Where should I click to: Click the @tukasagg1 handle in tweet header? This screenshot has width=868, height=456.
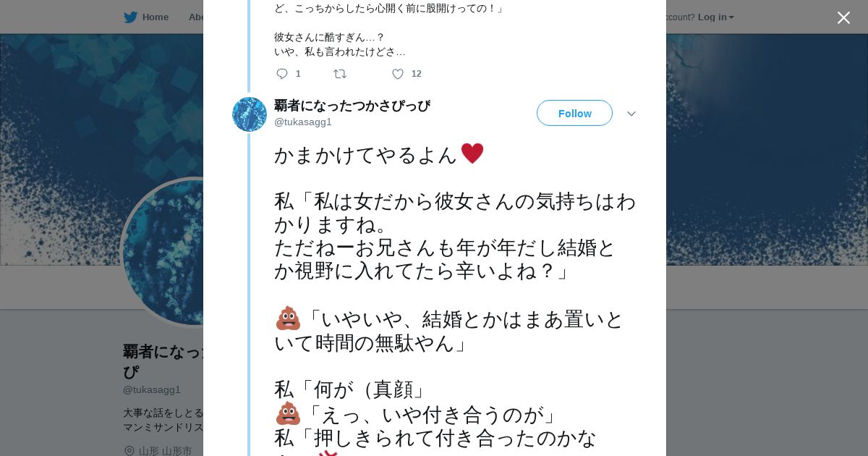[x=303, y=122]
